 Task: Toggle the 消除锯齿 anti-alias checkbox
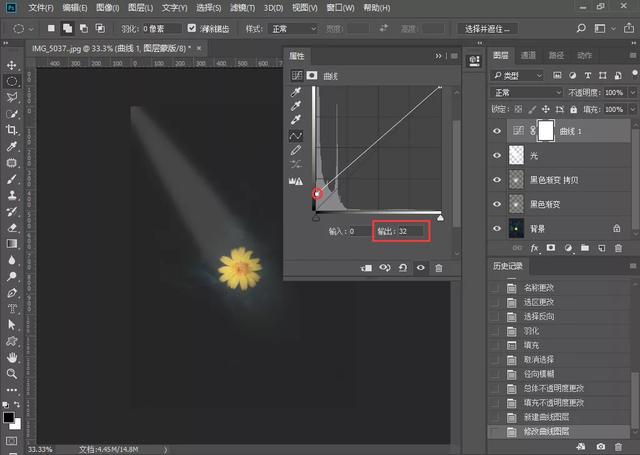point(191,29)
